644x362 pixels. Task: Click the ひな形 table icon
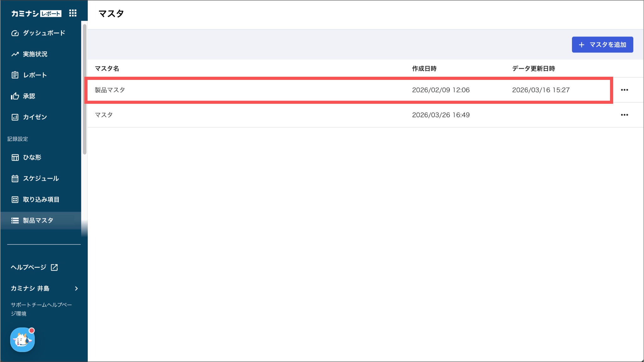15,157
